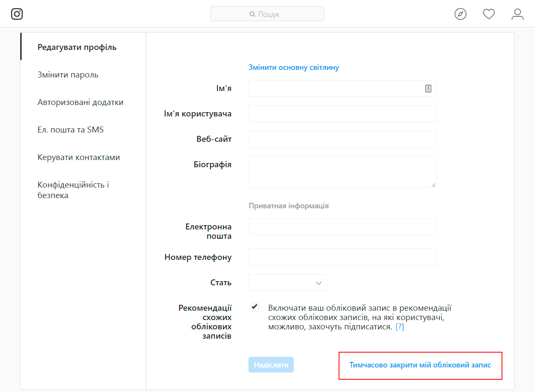Viewport: 535px width, 392px height.
Task: Open the activity heart icon
Action: point(489,14)
